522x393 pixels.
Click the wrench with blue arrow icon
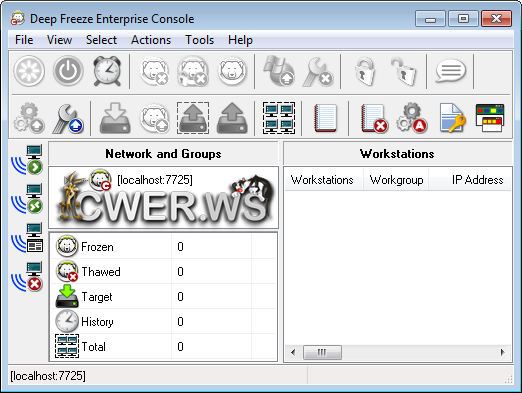[68, 118]
